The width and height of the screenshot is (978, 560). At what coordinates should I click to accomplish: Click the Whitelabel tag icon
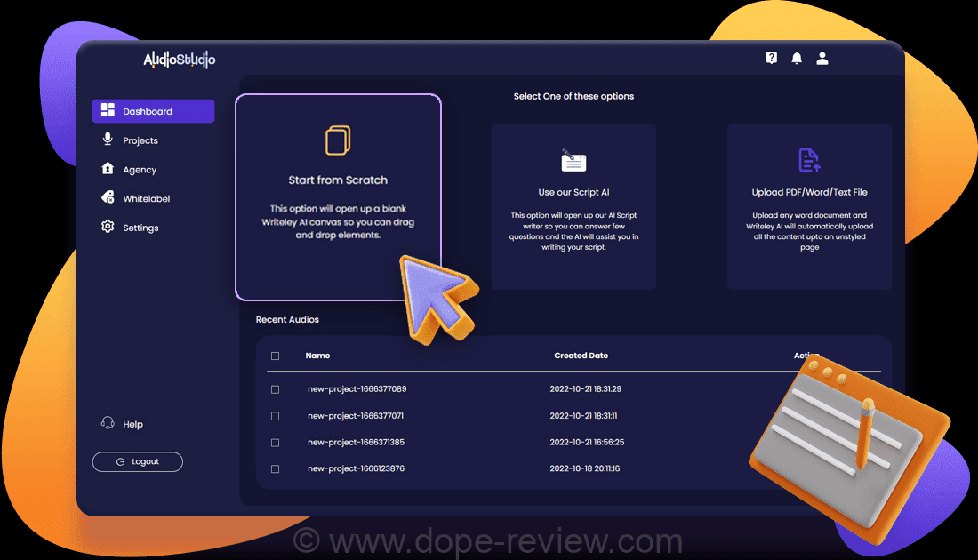[x=108, y=197]
